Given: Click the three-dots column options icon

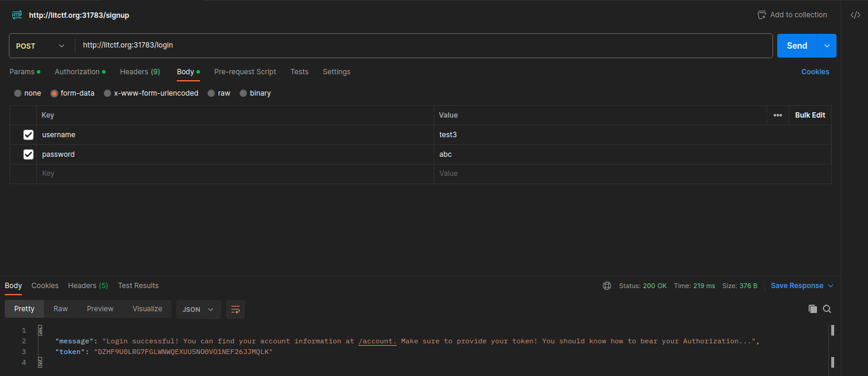Looking at the screenshot, I should [x=778, y=115].
